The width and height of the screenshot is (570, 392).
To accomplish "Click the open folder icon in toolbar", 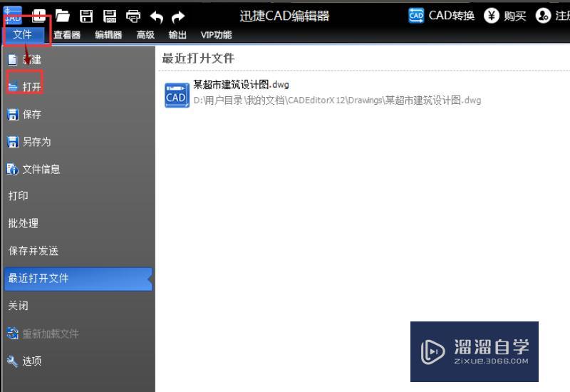I will point(63,16).
